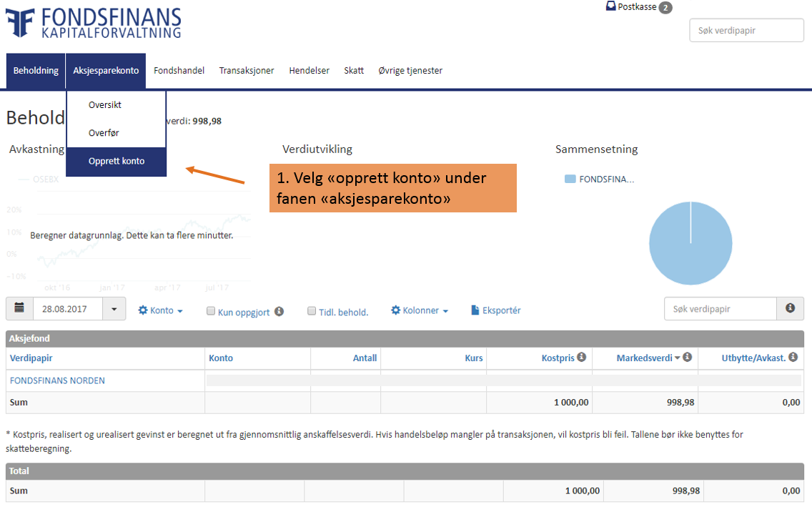The height and width of the screenshot is (507, 812).
Task: Click info icon beside lower search field
Action: tap(791, 309)
